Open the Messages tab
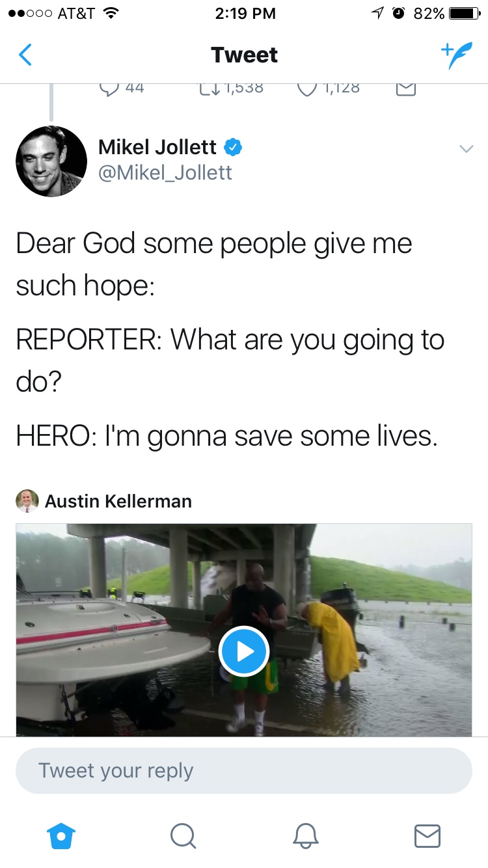 tap(427, 835)
